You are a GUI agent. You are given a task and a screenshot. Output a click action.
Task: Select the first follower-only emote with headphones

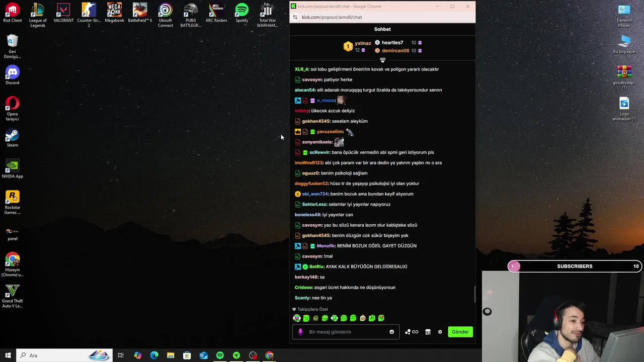(297, 318)
